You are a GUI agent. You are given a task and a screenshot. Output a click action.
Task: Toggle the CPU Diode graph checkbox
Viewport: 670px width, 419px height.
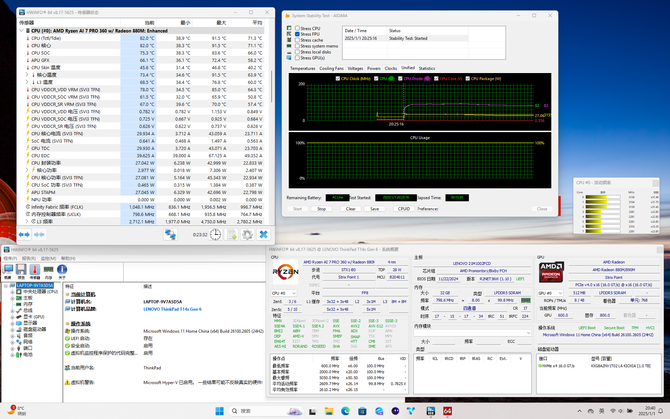pyautogui.click(x=400, y=79)
